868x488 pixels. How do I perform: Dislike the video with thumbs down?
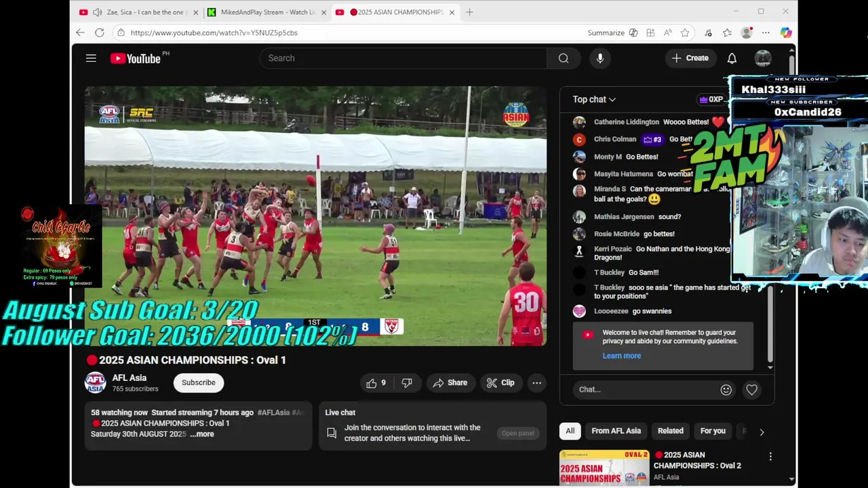407,383
